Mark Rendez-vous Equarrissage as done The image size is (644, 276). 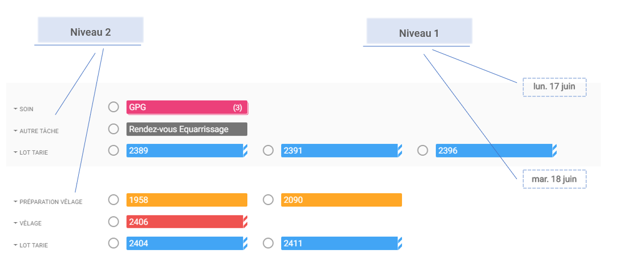click(x=114, y=129)
